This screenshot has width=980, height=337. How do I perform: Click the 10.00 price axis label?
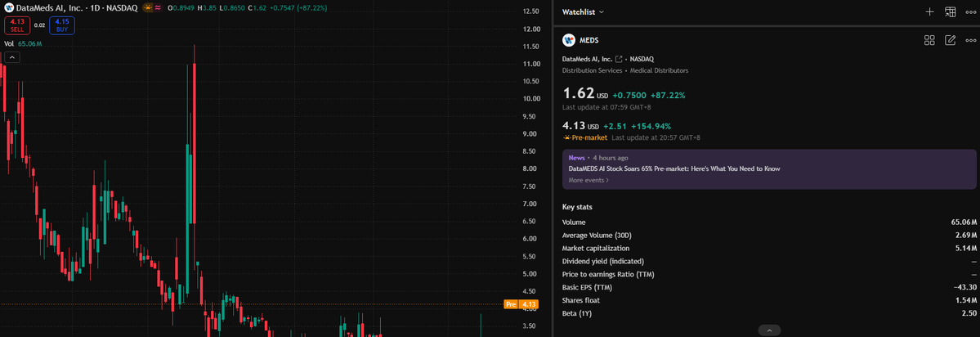pyautogui.click(x=530, y=99)
